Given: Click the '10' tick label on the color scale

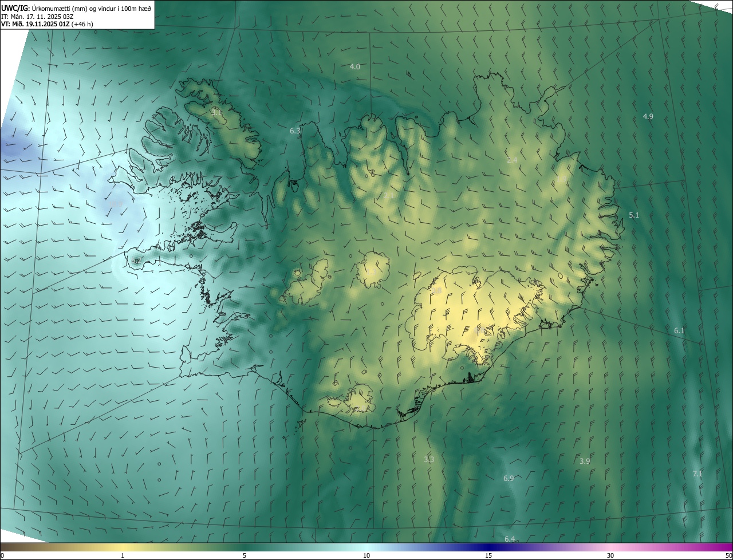Looking at the screenshot, I should (x=366, y=555).
